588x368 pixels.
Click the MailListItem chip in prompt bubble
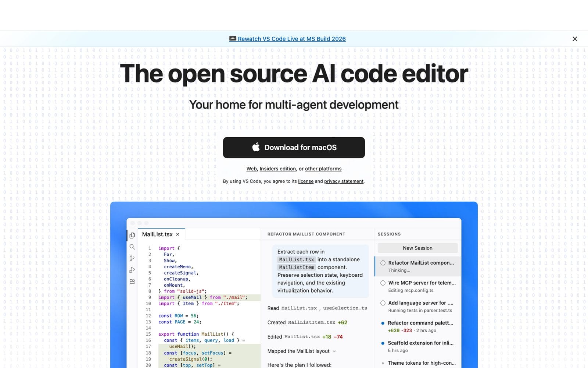[x=297, y=267]
